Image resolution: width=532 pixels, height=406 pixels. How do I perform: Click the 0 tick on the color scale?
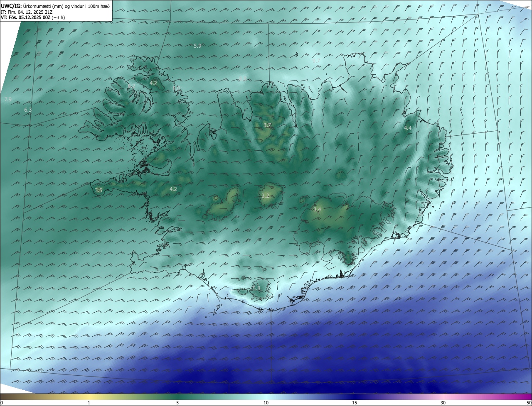point(2,403)
